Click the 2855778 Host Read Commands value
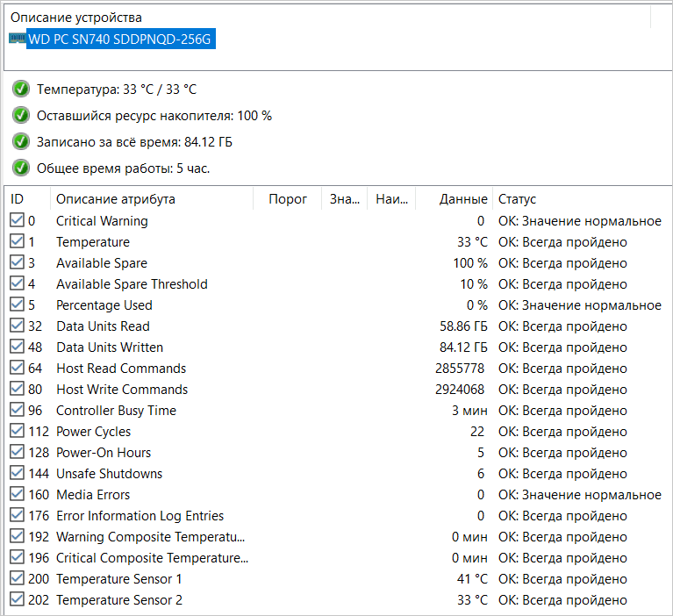The width and height of the screenshot is (673, 616). point(460,369)
